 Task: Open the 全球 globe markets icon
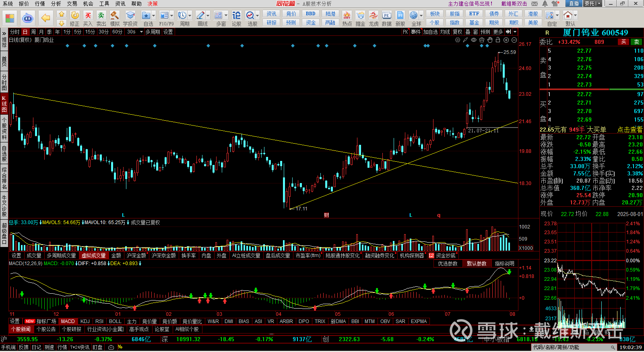point(413,16)
